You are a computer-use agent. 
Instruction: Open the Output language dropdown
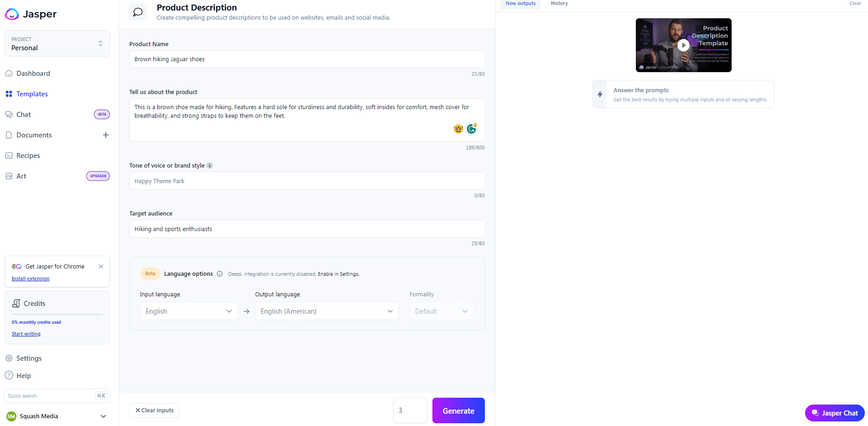click(x=327, y=311)
